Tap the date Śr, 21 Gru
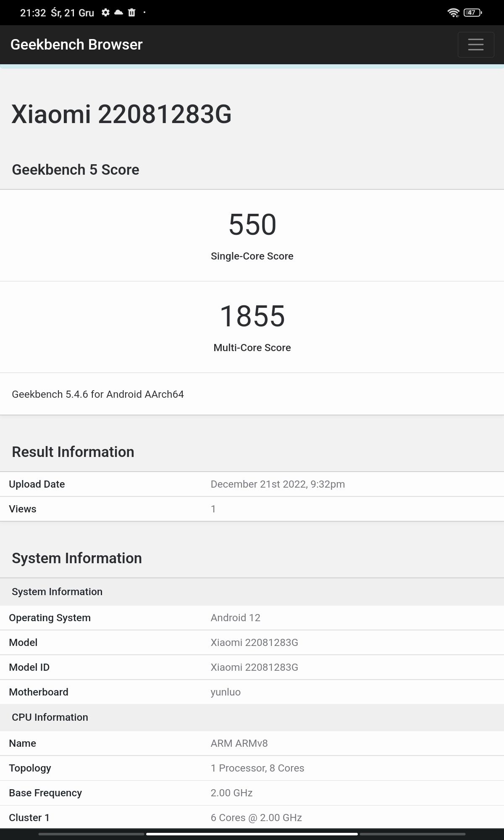The width and height of the screenshot is (504, 840). [x=72, y=13]
